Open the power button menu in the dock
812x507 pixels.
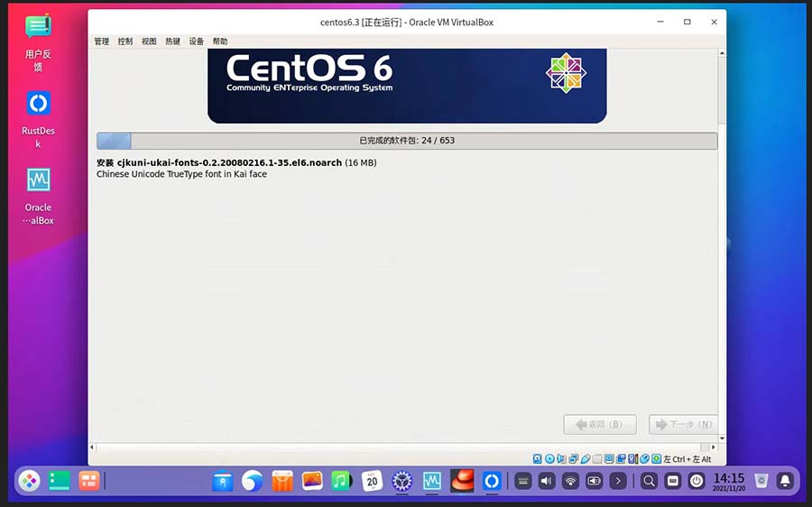[697, 481]
